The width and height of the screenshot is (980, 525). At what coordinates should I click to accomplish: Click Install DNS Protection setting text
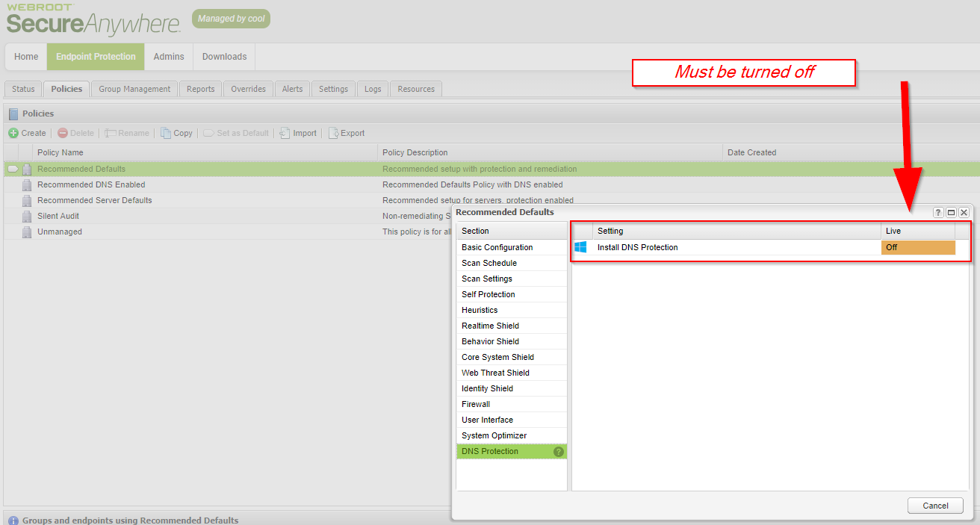click(x=638, y=247)
